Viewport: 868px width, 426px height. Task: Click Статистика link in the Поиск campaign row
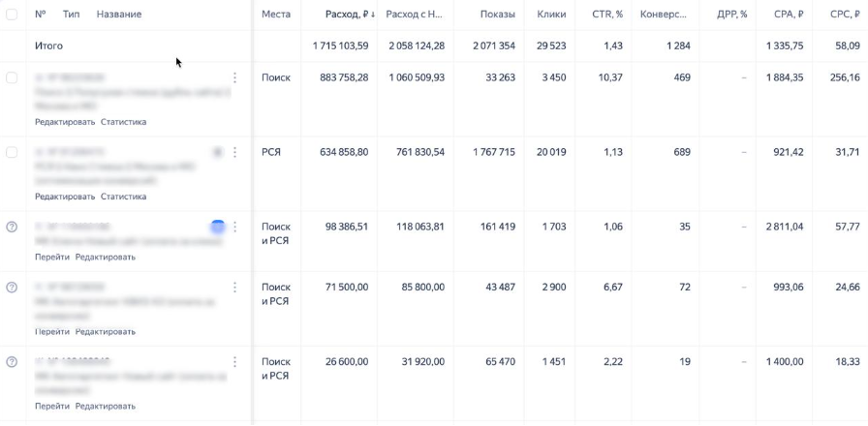coord(123,122)
